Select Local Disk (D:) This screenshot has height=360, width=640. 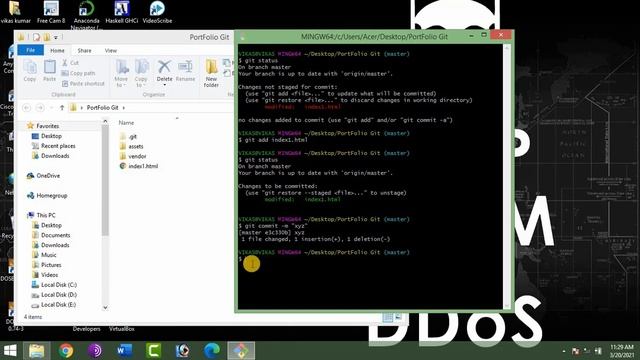(x=54, y=295)
